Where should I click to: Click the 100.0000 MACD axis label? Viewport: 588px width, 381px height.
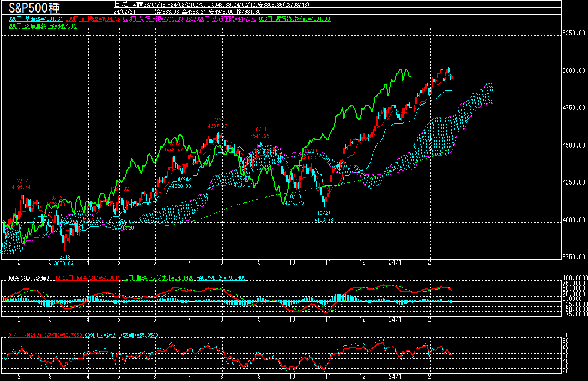tap(575, 278)
